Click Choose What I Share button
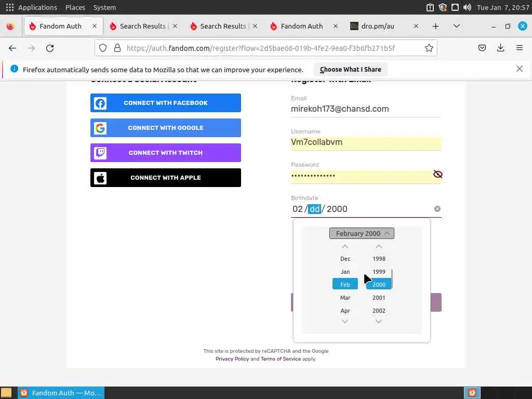 pyautogui.click(x=351, y=69)
